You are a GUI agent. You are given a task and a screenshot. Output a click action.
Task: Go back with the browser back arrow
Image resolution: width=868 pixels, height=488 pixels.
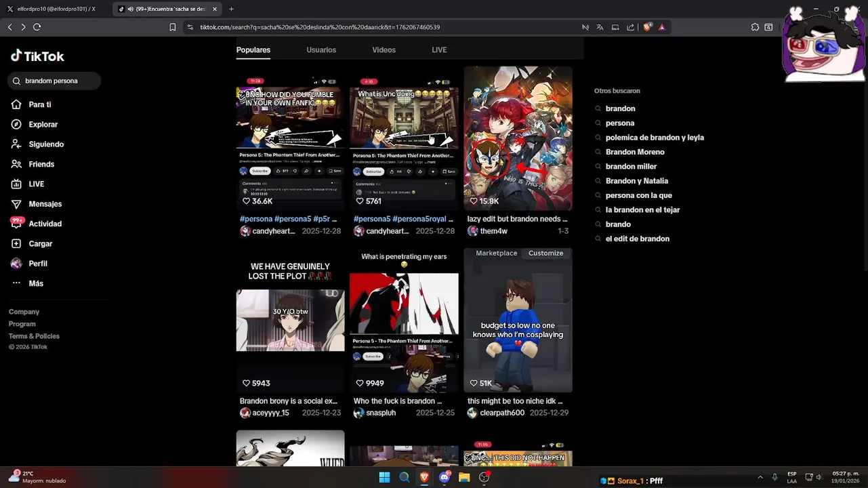(9, 27)
